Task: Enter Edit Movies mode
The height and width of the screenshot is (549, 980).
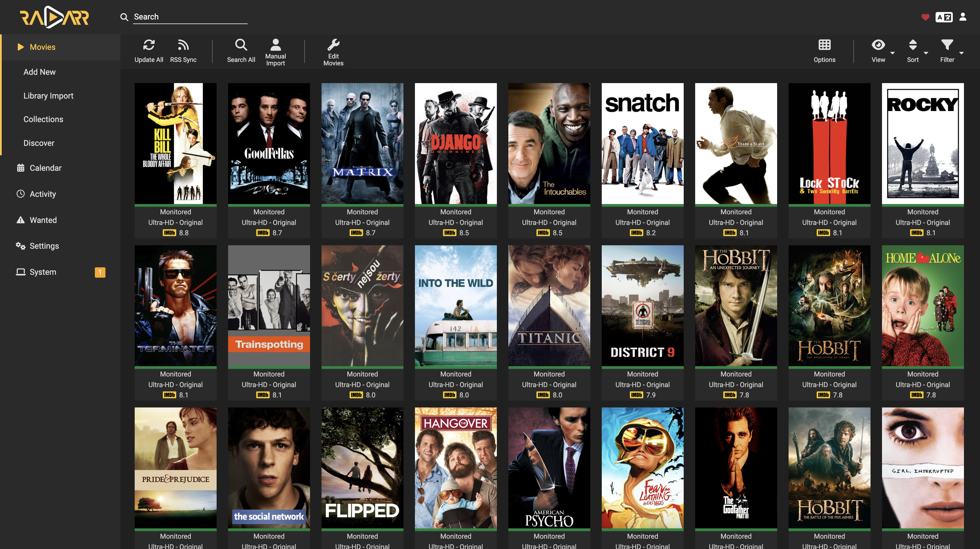Action: point(334,52)
